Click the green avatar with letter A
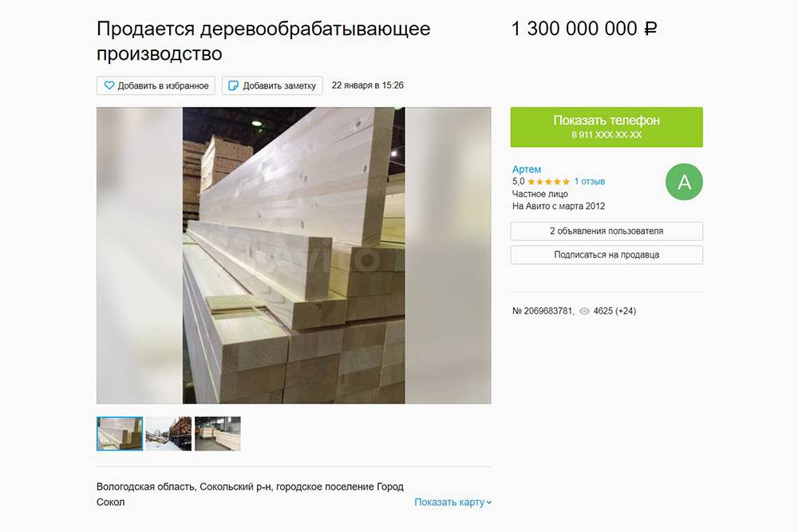The width and height of the screenshot is (798, 532). click(x=684, y=182)
